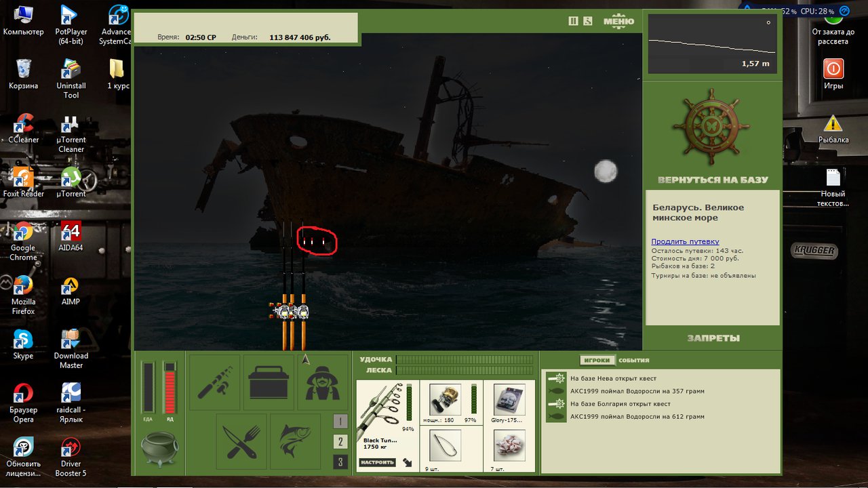Click the ship wheel return-to-base icon

pyautogui.click(x=712, y=127)
